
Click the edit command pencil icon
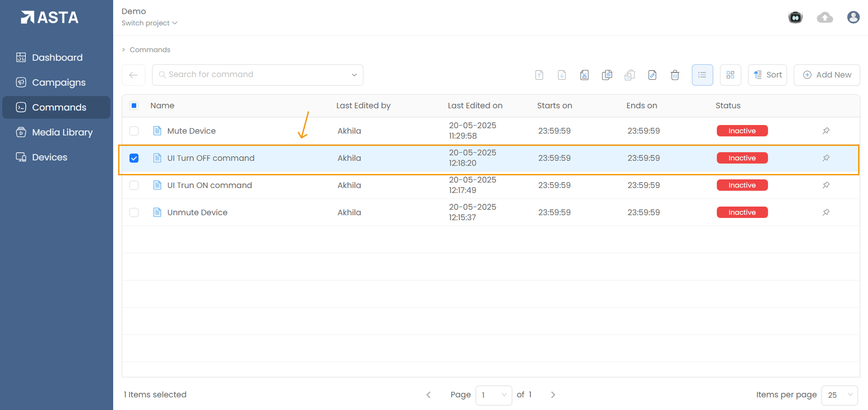pos(652,75)
